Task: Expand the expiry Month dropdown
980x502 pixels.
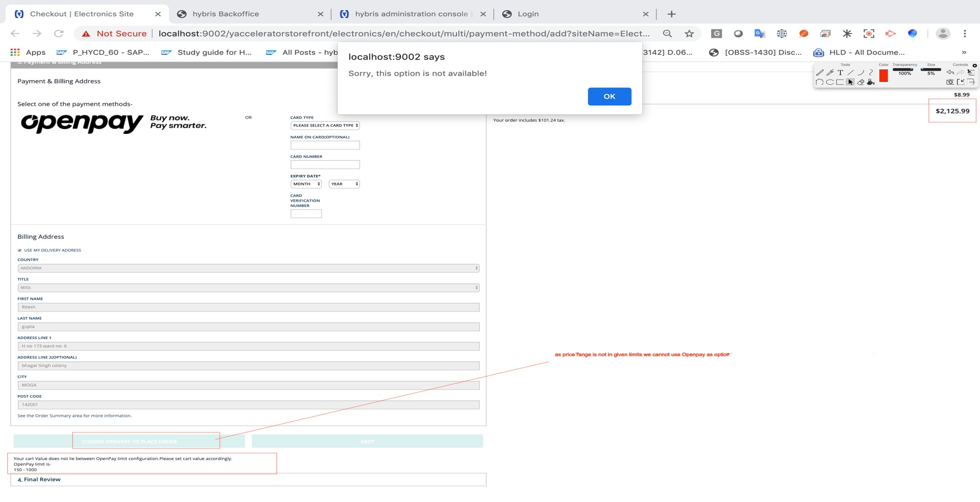Action: point(306,184)
